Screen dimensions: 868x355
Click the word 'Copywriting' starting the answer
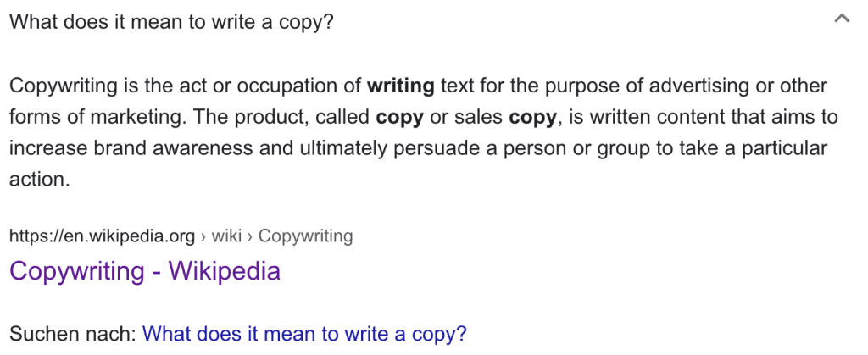click(64, 86)
